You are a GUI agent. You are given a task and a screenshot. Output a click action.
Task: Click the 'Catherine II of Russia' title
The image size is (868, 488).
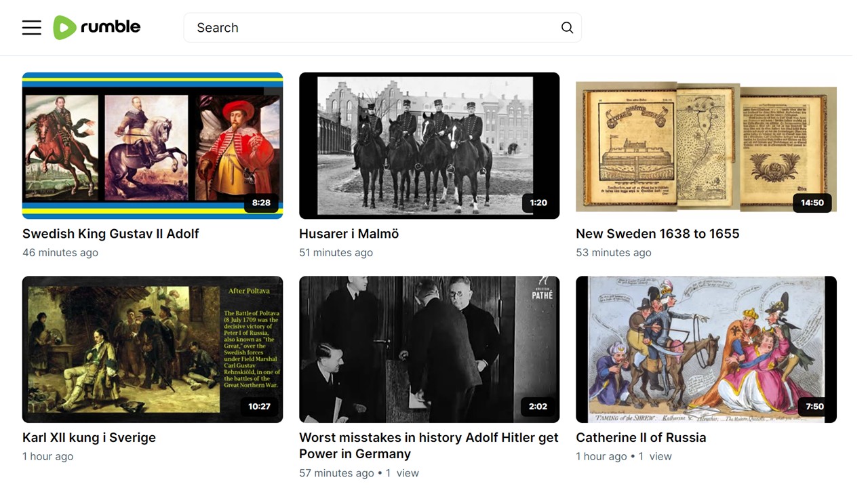(x=641, y=438)
